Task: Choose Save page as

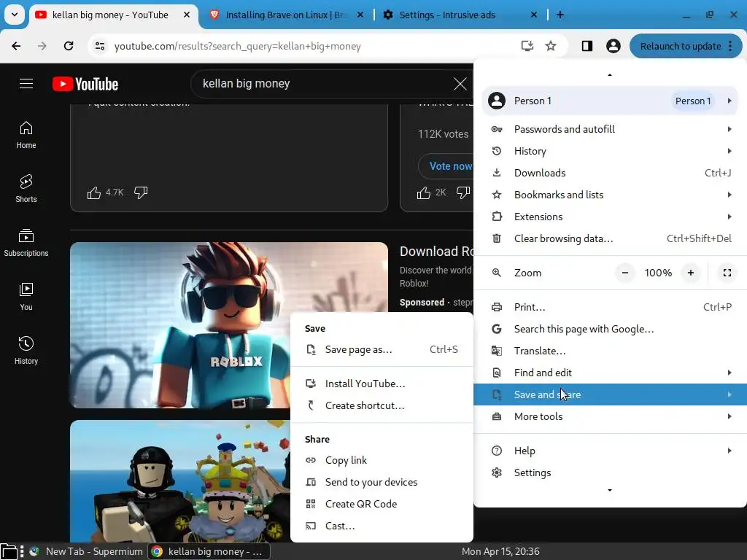Action: point(382,349)
